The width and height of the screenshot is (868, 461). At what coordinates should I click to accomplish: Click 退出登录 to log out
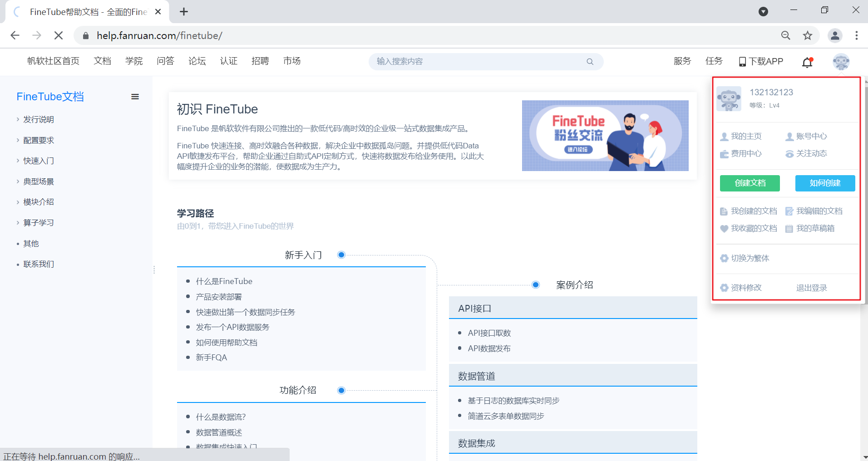[812, 288]
